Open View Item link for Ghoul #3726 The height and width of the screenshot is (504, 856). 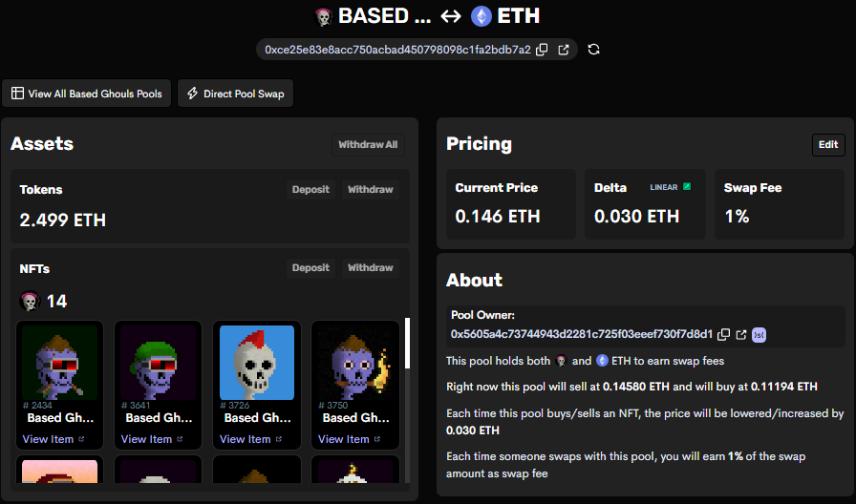[246, 439]
